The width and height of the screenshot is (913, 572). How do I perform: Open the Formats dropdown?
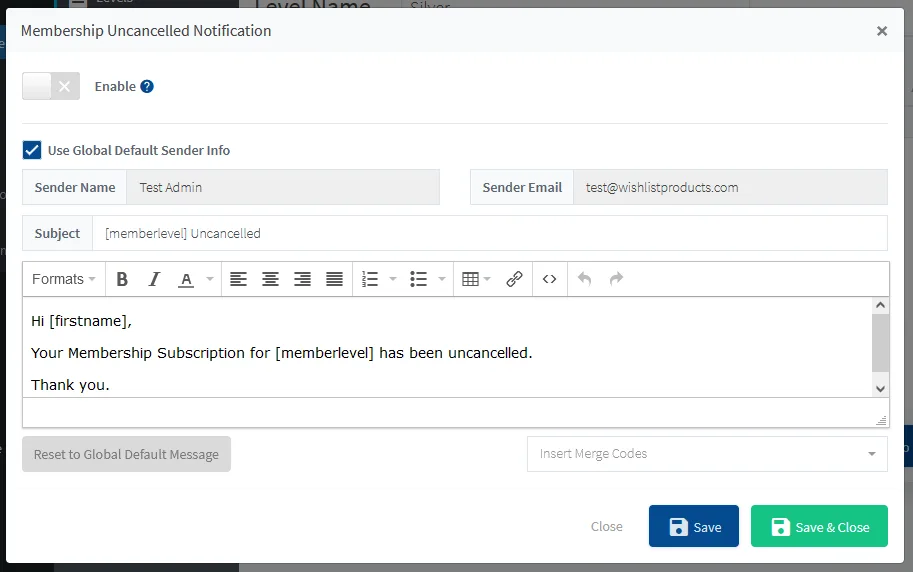[x=63, y=279]
